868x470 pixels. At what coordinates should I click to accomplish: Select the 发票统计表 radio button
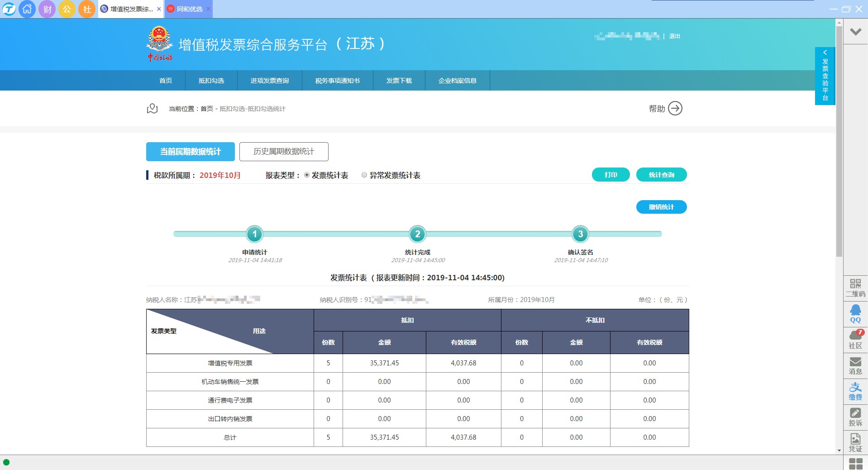point(307,175)
